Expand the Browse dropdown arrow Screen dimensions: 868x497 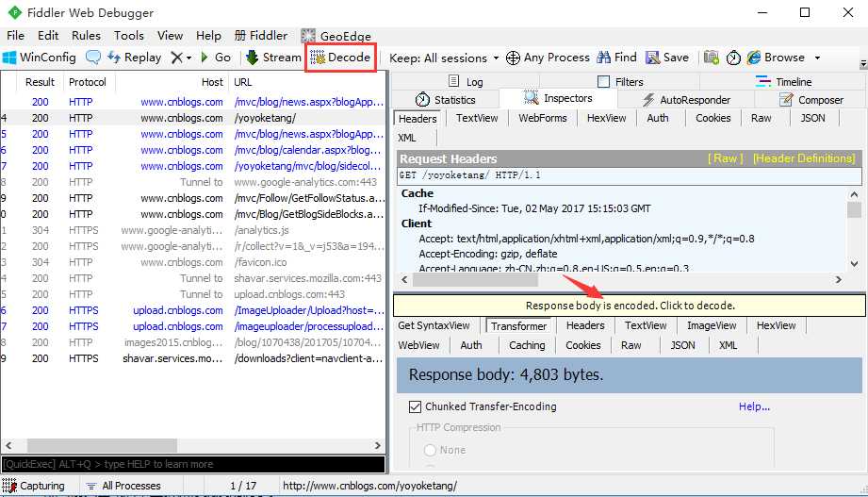pos(817,58)
